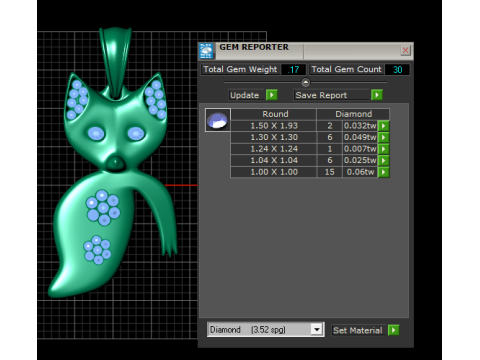480x360 pixels.
Task: Select the fox's nose on the model
Action: [x=116, y=163]
